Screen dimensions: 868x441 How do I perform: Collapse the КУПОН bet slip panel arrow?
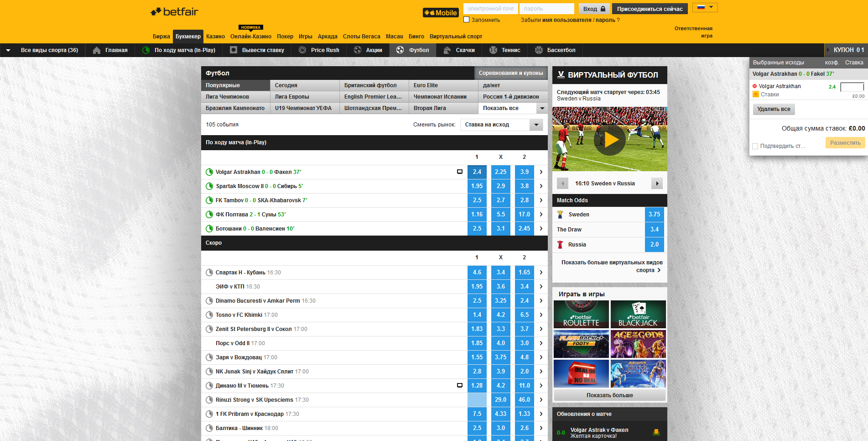(x=828, y=50)
